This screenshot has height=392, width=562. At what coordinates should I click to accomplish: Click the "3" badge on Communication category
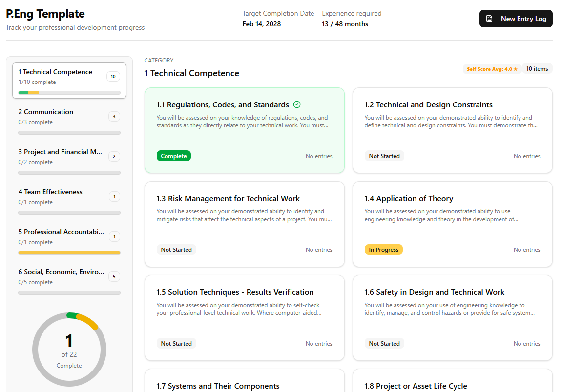(114, 116)
